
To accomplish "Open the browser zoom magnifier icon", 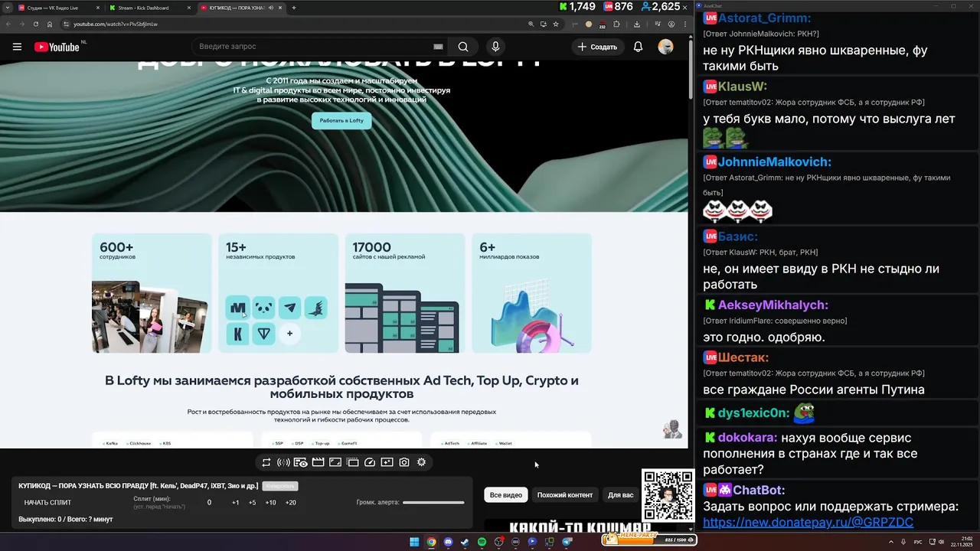I will pos(531,24).
